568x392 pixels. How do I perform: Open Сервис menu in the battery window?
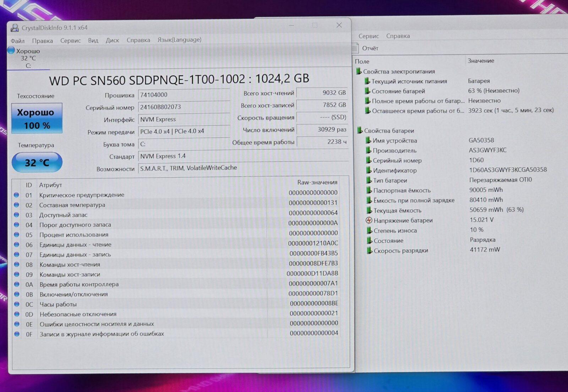point(368,36)
